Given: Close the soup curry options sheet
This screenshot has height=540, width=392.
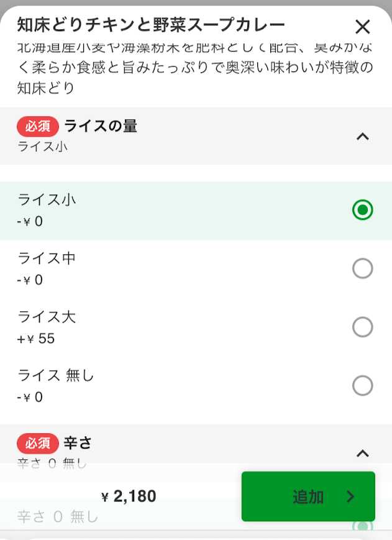Looking at the screenshot, I should click(x=362, y=27).
